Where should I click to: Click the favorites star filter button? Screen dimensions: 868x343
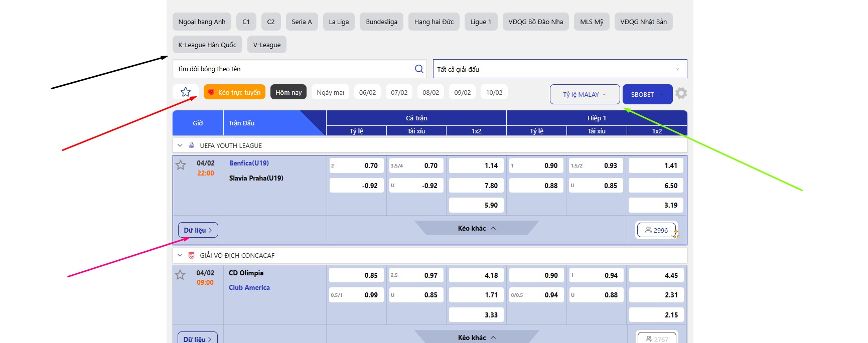point(186,92)
